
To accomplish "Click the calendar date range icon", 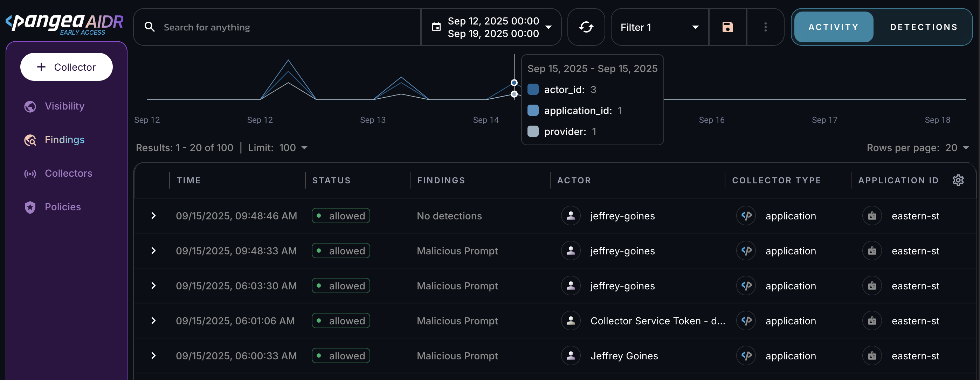I will point(436,27).
